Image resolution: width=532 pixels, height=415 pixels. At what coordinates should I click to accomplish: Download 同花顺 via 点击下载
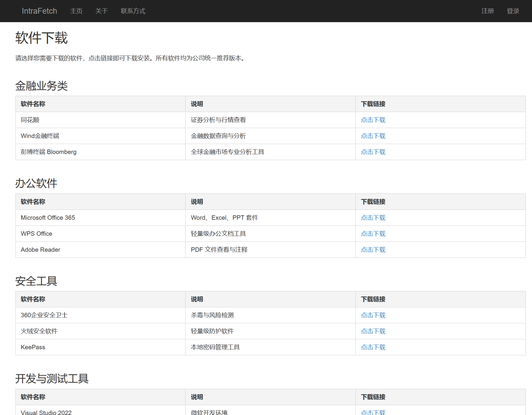(x=373, y=120)
